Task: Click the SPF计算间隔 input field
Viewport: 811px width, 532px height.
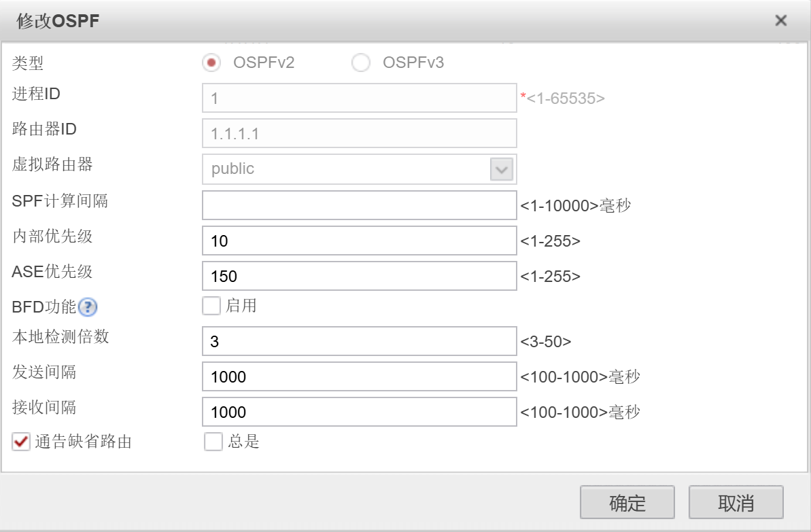Action: [x=359, y=205]
